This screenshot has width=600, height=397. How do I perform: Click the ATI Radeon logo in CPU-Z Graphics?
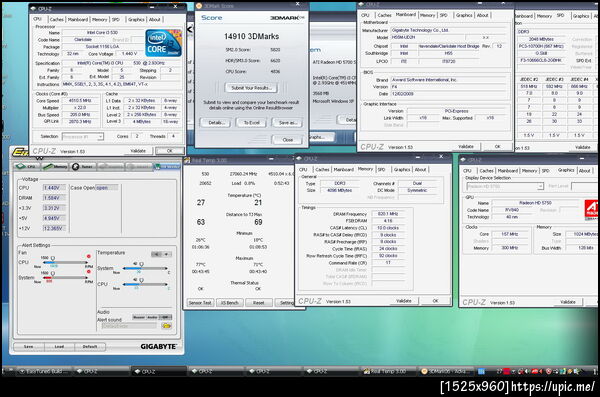point(592,210)
